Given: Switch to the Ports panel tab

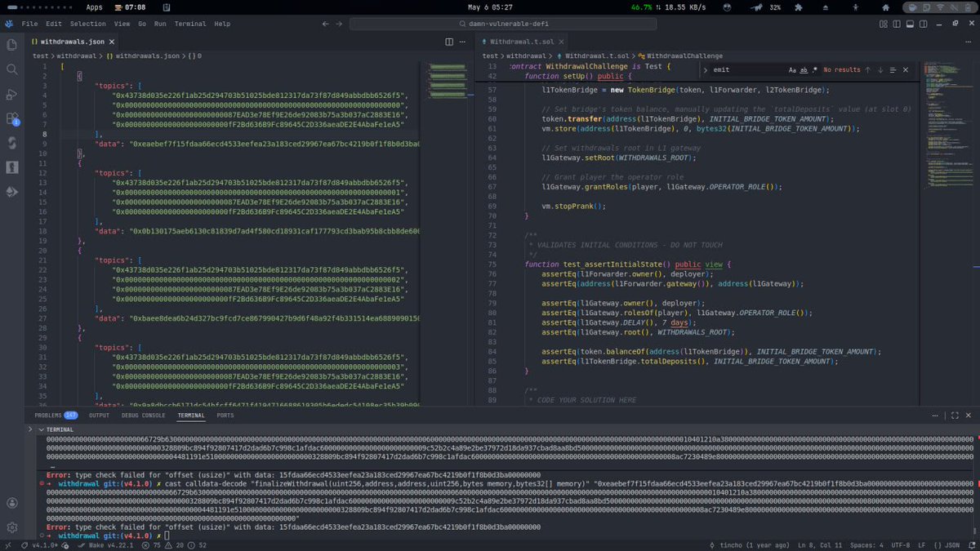Looking at the screenshot, I should (x=225, y=415).
